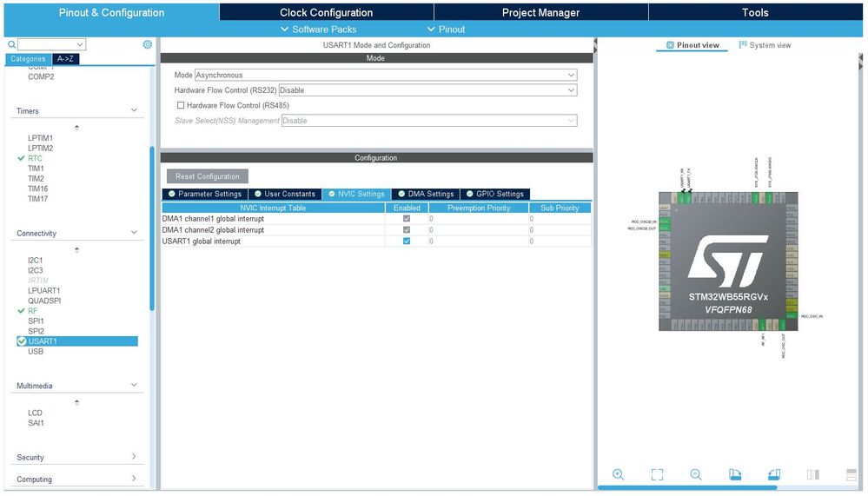Toggle DMA1 channel1 global interrupt enabled checkbox
The image size is (868, 496).
pos(407,219)
